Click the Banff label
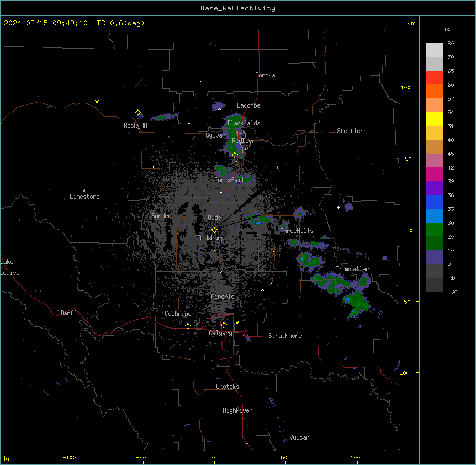The width and height of the screenshot is (476, 465). [68, 313]
